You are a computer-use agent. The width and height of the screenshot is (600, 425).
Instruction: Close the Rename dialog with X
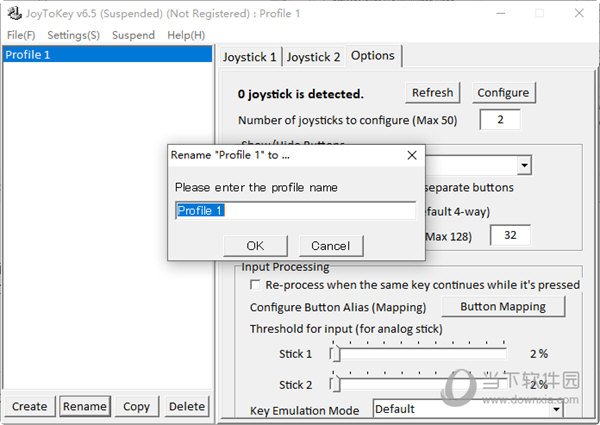[412, 155]
